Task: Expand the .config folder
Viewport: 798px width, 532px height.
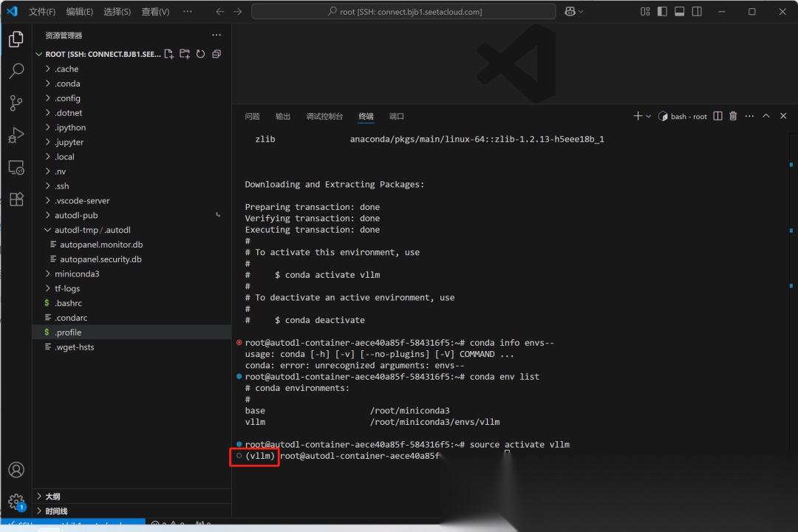Action: [x=132, y=98]
